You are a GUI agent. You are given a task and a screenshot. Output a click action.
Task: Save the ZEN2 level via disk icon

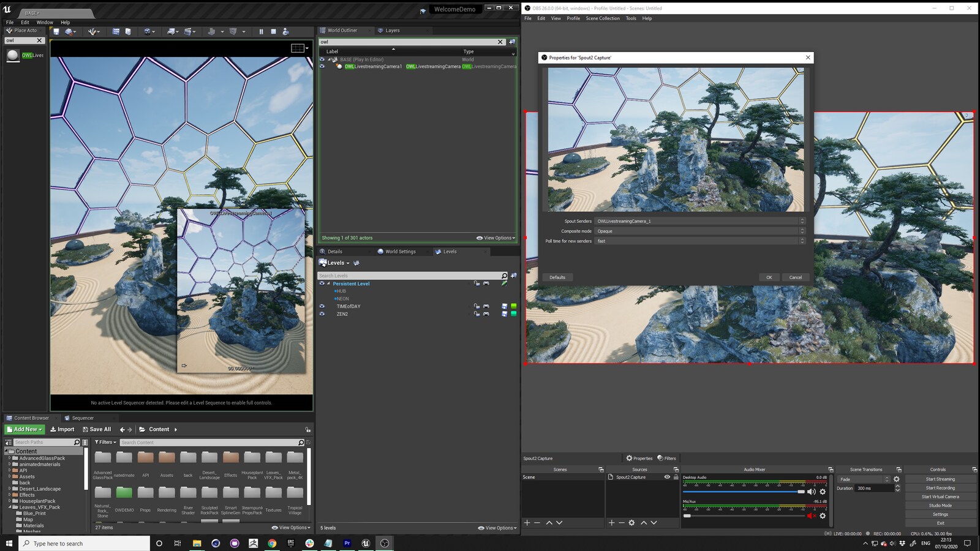click(x=505, y=314)
